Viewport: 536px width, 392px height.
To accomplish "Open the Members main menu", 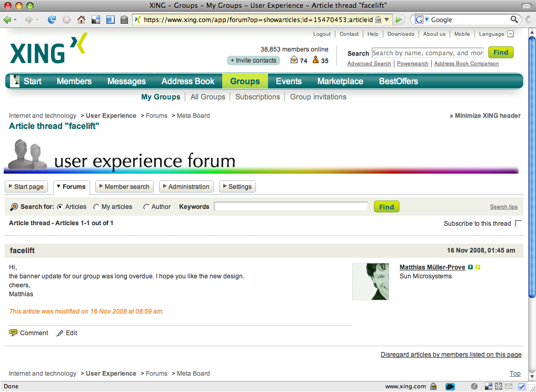I will (74, 81).
